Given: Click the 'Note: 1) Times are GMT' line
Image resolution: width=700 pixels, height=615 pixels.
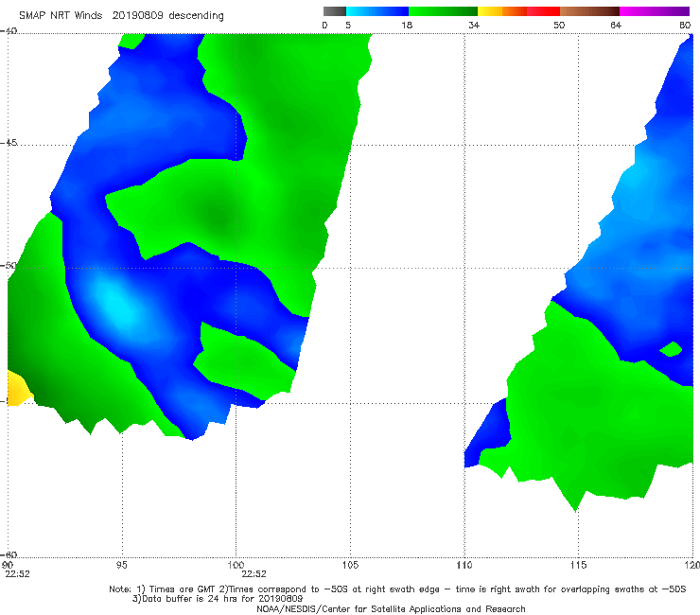Looking at the screenshot, I should pyautogui.click(x=397, y=589).
